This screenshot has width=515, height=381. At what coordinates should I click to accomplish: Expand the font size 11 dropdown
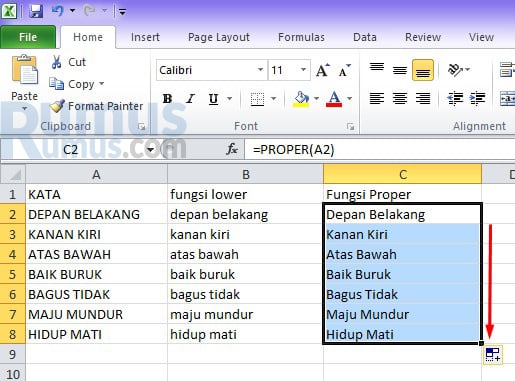coord(303,70)
